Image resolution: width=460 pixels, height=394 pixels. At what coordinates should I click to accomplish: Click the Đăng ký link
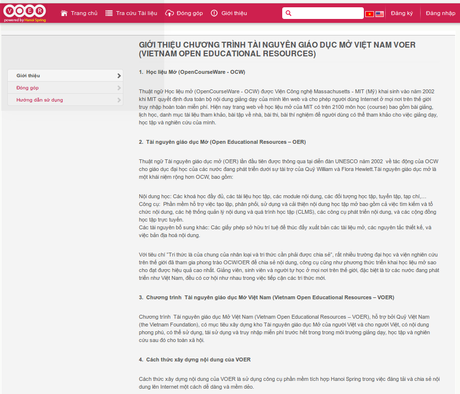tap(402, 13)
